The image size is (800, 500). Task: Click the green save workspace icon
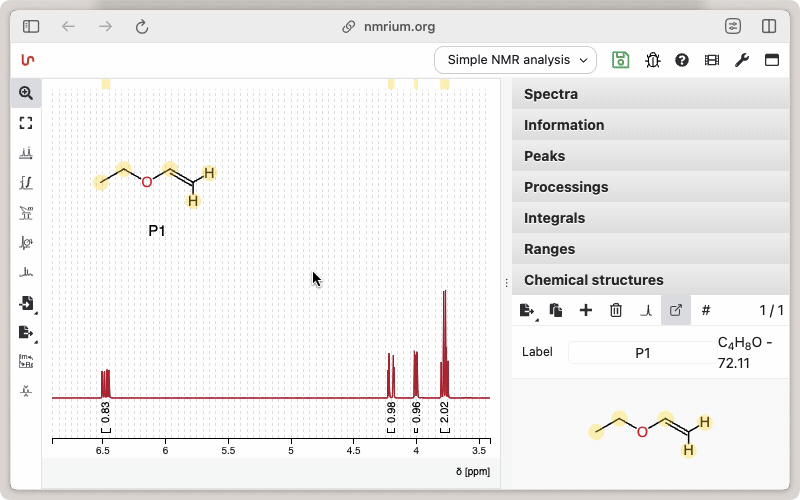point(621,60)
